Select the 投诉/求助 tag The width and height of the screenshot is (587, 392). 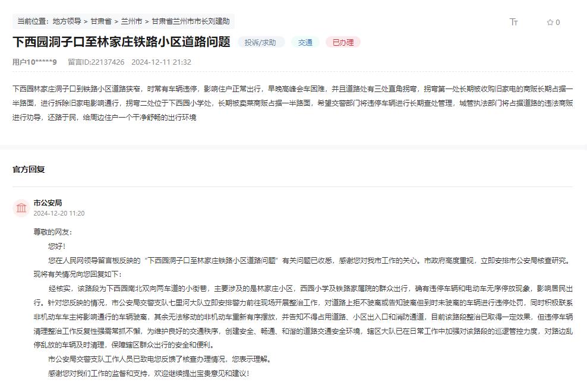(x=261, y=43)
